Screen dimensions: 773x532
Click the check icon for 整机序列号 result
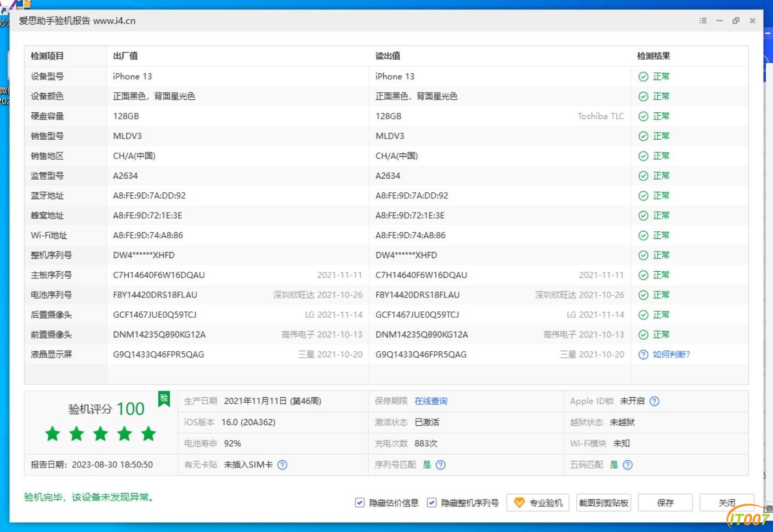pyautogui.click(x=644, y=255)
